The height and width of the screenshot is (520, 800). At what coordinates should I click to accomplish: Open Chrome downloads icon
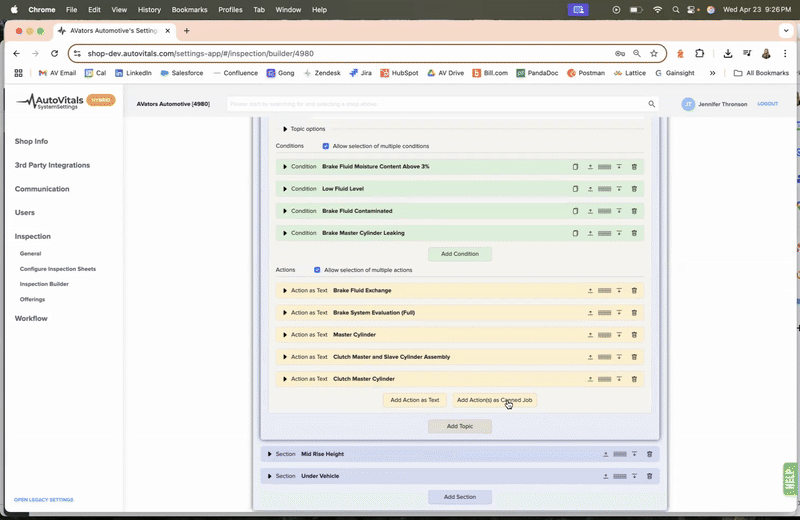click(728, 54)
